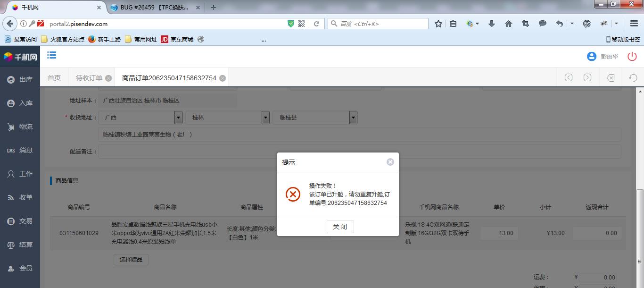
Task: Open 出库 in the left sidebar
Action: [20, 80]
